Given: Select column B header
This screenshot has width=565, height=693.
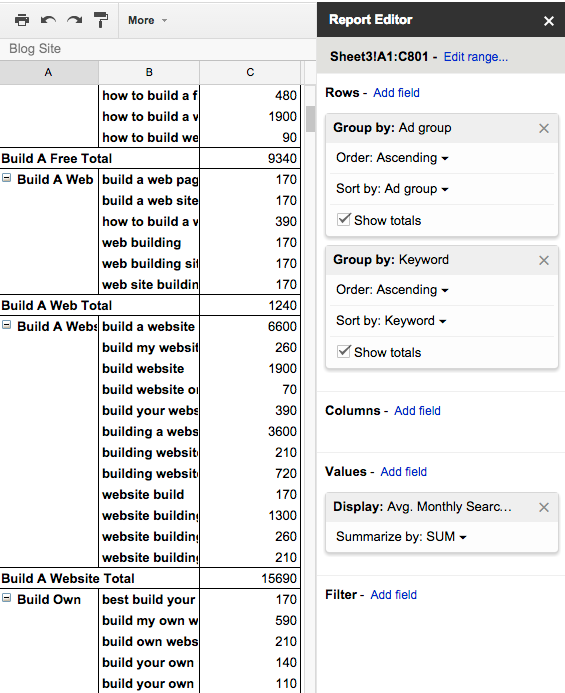Looking at the screenshot, I should point(149,72).
